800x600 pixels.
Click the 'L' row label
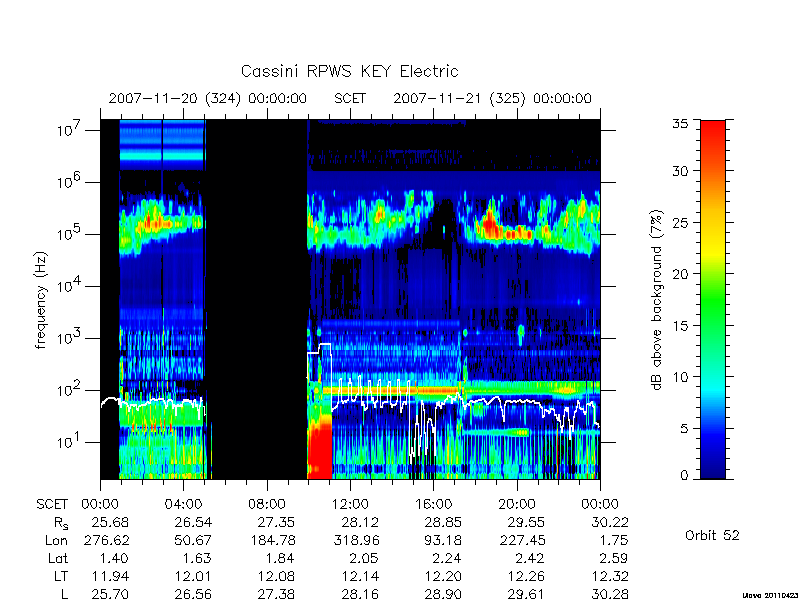click(x=64, y=594)
